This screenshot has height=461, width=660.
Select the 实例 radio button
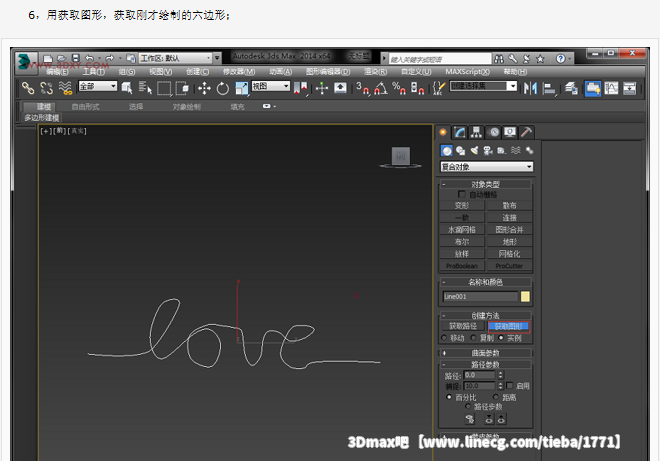(x=501, y=338)
